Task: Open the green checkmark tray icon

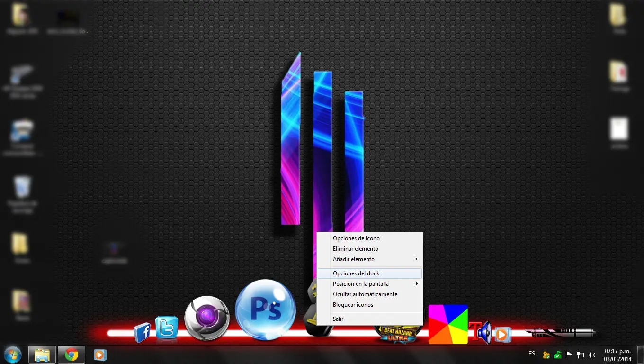Action: coord(557,355)
